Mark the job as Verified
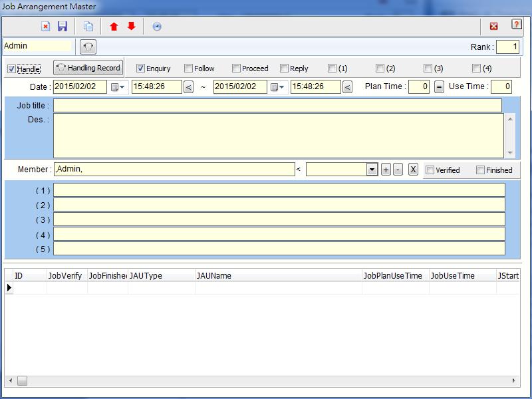Screen dimensions: 532x399 point(430,170)
